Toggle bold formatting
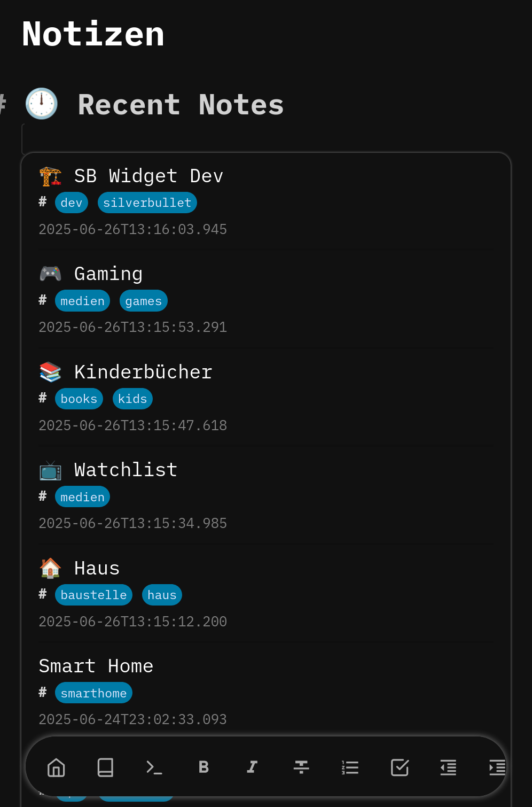 click(204, 767)
